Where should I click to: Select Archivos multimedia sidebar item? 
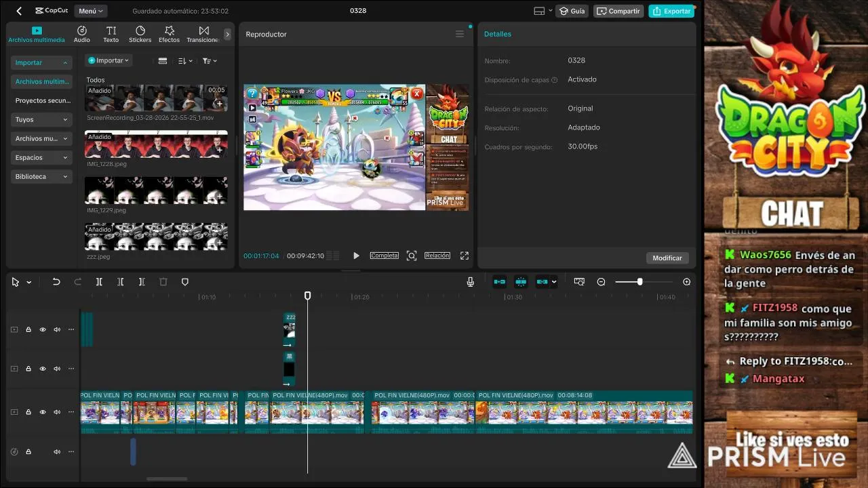[x=41, y=81]
